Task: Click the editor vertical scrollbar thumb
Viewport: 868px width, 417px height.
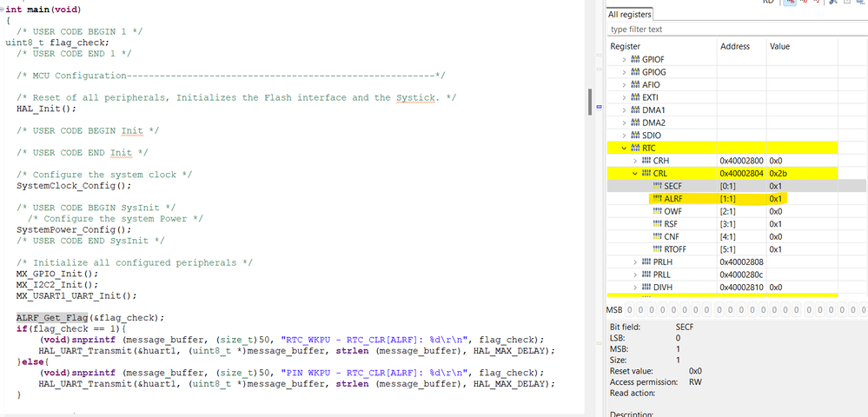Action: 590,102
